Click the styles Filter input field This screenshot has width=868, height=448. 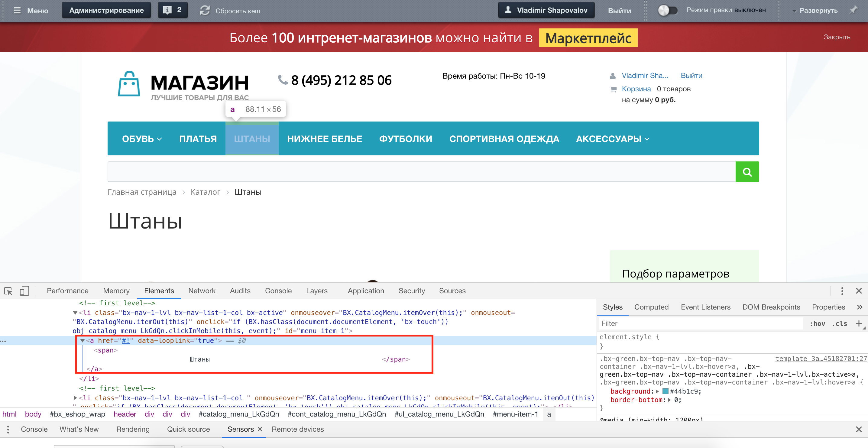tap(701, 324)
